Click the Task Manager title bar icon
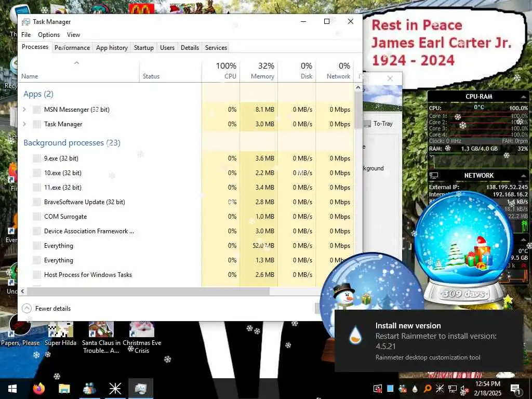 (x=26, y=22)
